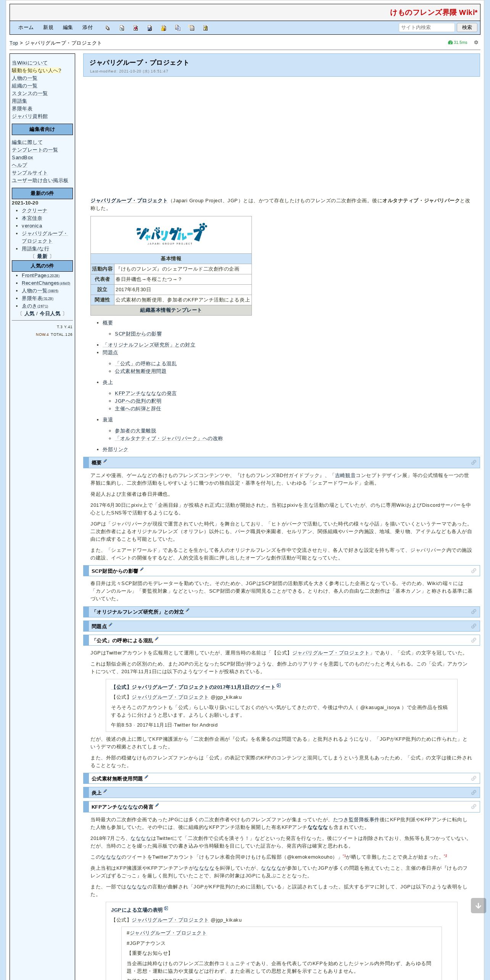This screenshot has width=490, height=980.
Task: Edit the 「オリジナルフレンズ研究所」との対立 section via pencil
Action: 187,611
